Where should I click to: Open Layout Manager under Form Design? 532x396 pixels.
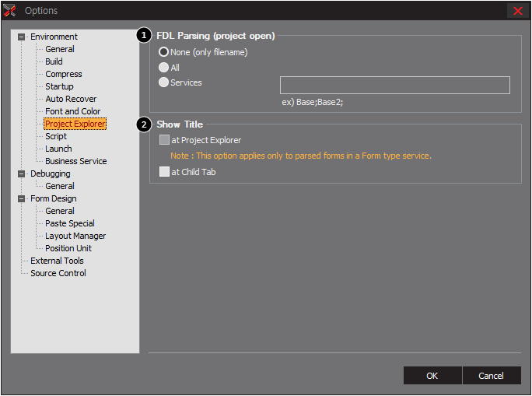75,236
